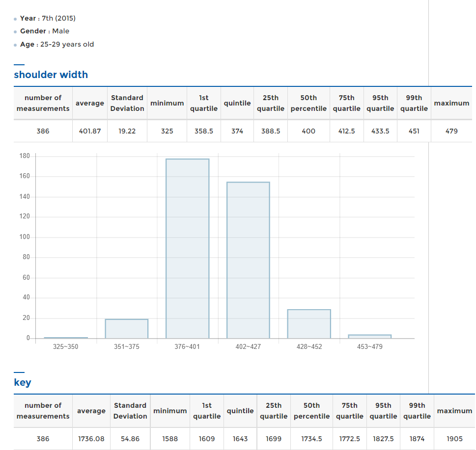Click shoulder width Standard Deviation column header
This screenshot has height=450, width=476.
coord(127,103)
